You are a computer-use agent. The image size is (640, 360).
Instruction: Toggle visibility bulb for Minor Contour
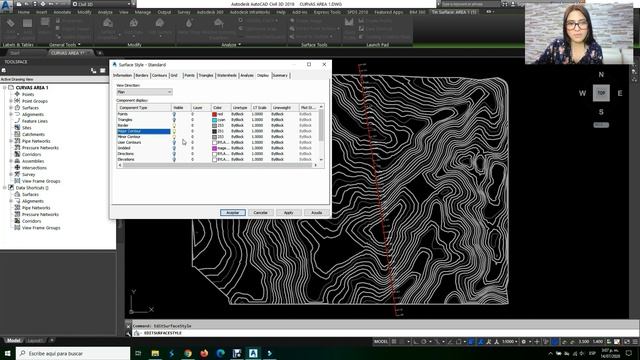click(x=174, y=137)
